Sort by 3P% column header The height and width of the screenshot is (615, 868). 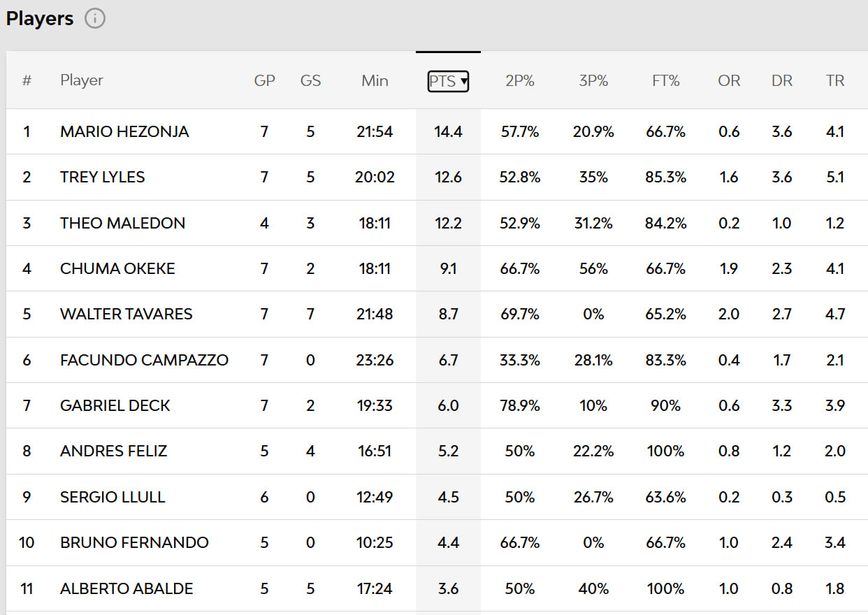click(593, 81)
